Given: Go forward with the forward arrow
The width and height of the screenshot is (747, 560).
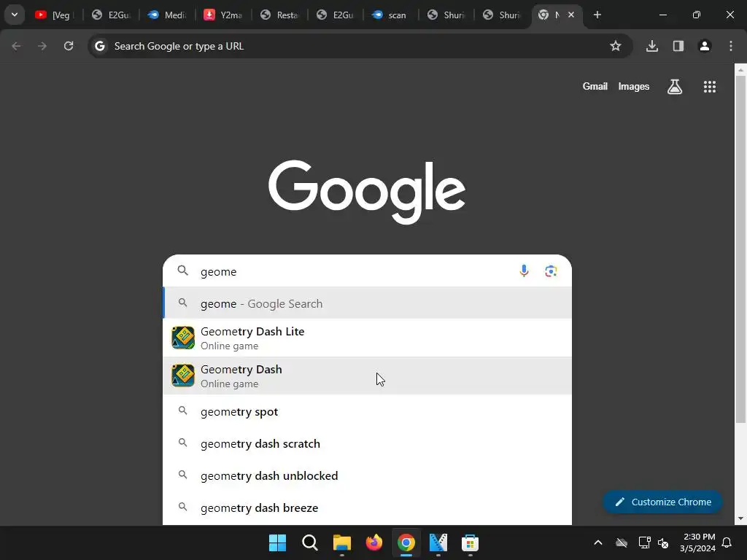Looking at the screenshot, I should point(42,46).
